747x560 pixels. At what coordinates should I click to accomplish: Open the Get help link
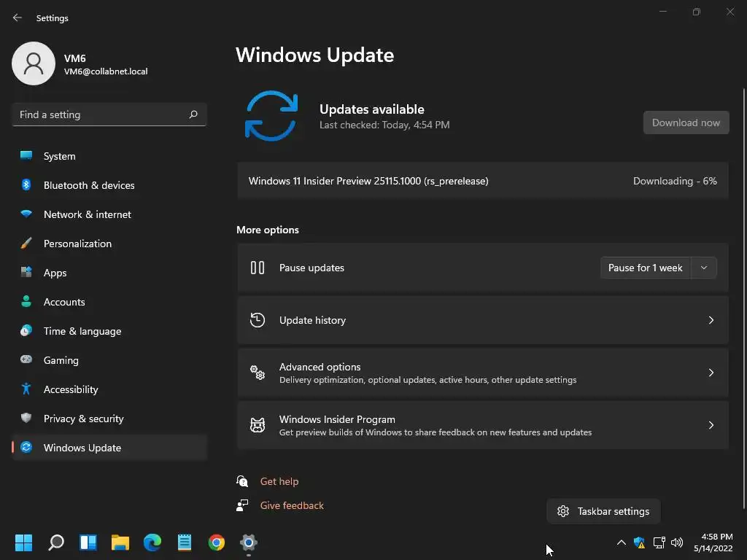(279, 481)
